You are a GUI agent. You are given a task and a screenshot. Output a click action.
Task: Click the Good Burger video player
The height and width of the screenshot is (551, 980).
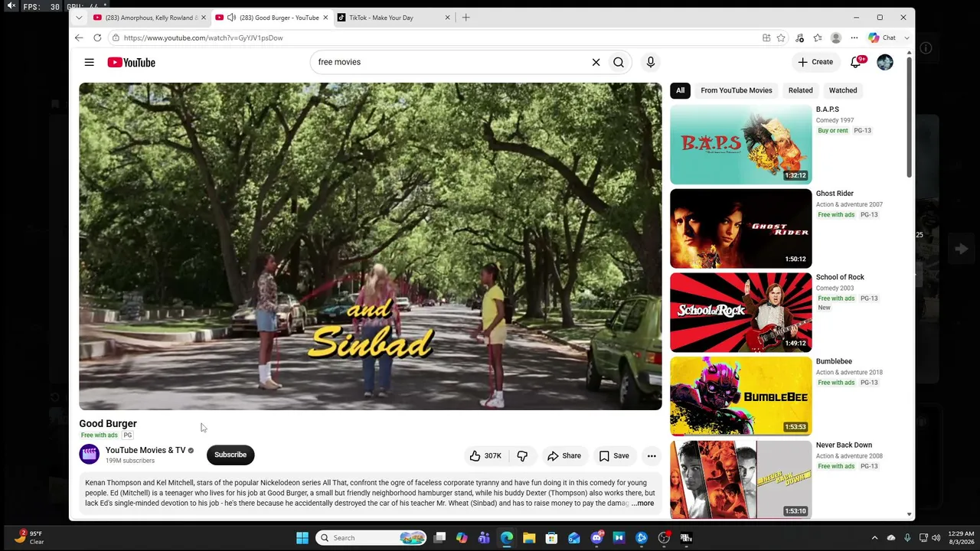click(x=371, y=246)
